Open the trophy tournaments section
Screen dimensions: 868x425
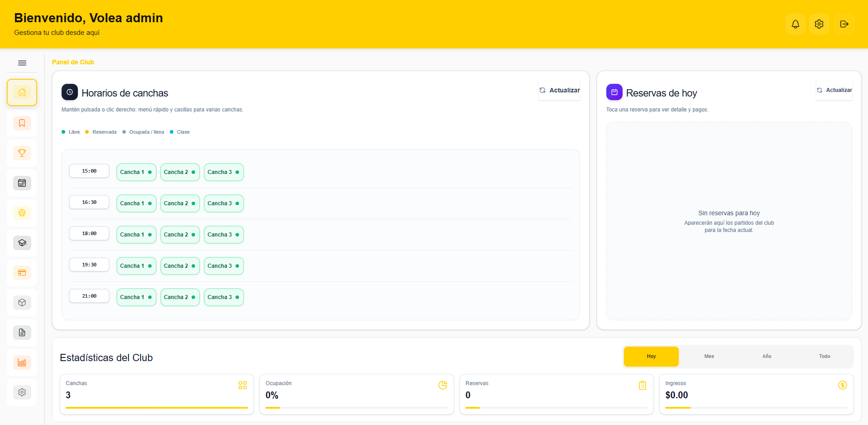coord(22,153)
